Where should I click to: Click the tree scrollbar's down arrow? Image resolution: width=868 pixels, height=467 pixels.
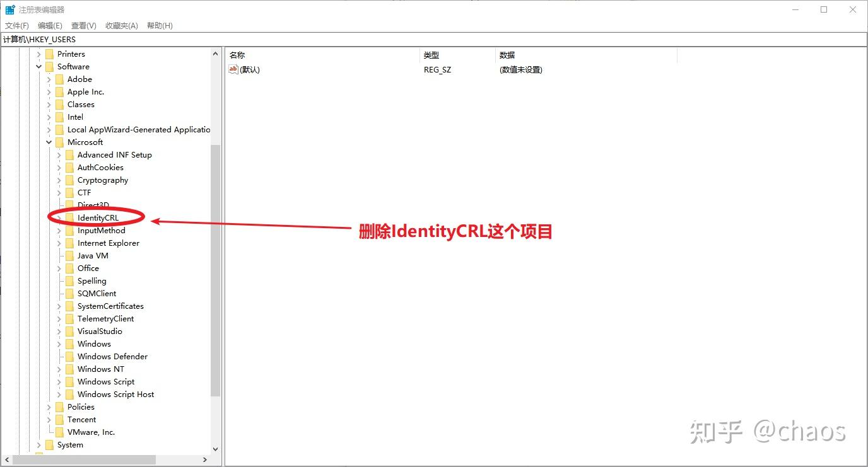click(215, 449)
